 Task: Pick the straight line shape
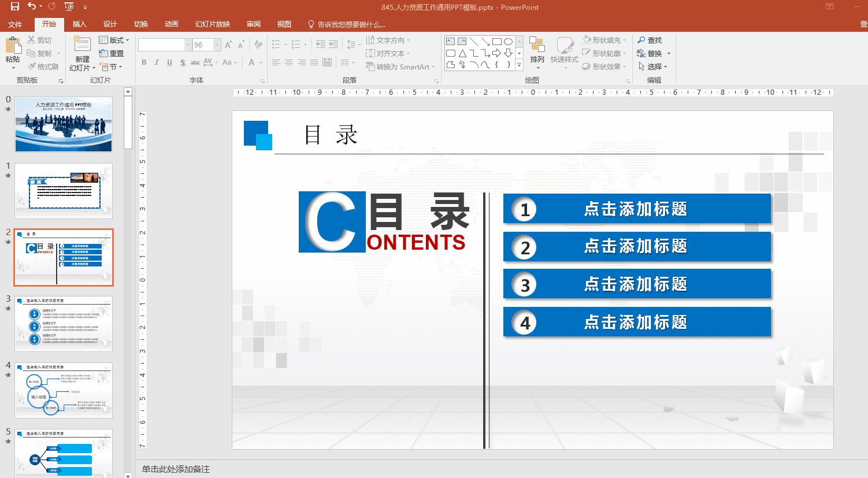(x=474, y=42)
